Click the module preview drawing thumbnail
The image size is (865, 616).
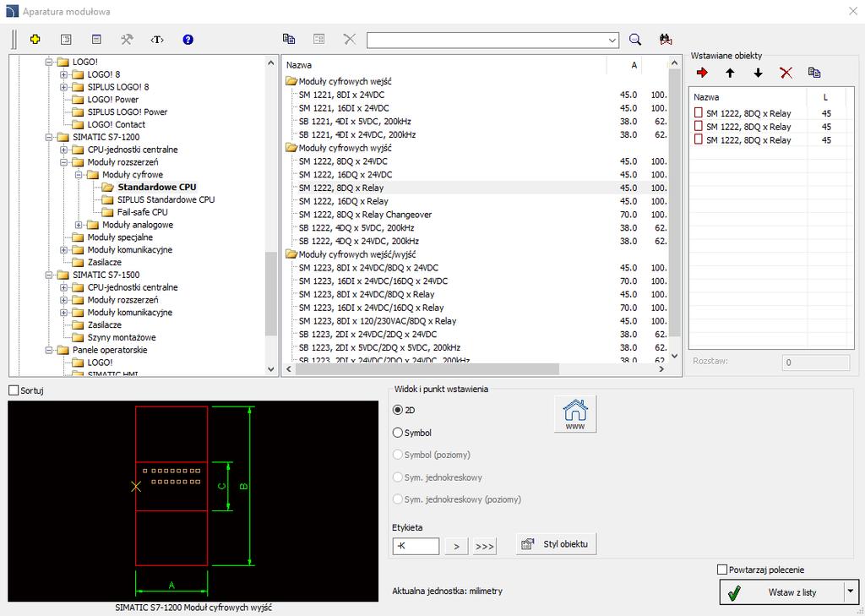(193, 500)
